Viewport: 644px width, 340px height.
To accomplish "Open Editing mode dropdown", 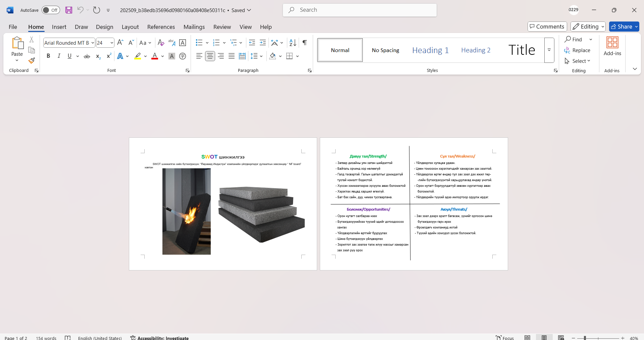I will click(588, 27).
